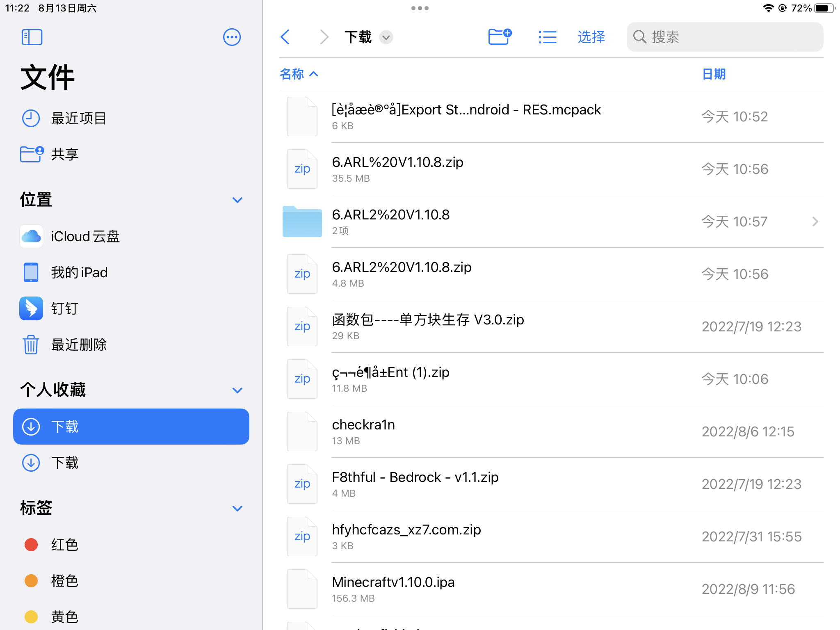Sort by 日期 column header
Viewport: 840px width, 630px height.
click(x=714, y=74)
